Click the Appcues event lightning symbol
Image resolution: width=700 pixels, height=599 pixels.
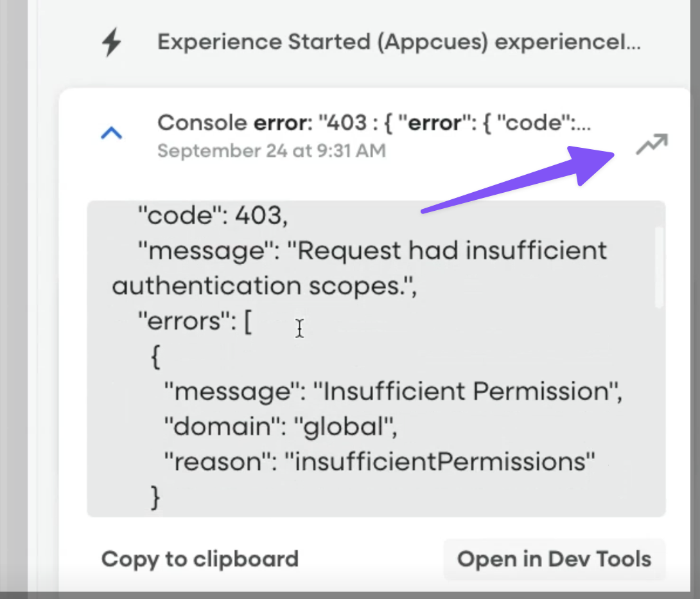coord(110,40)
